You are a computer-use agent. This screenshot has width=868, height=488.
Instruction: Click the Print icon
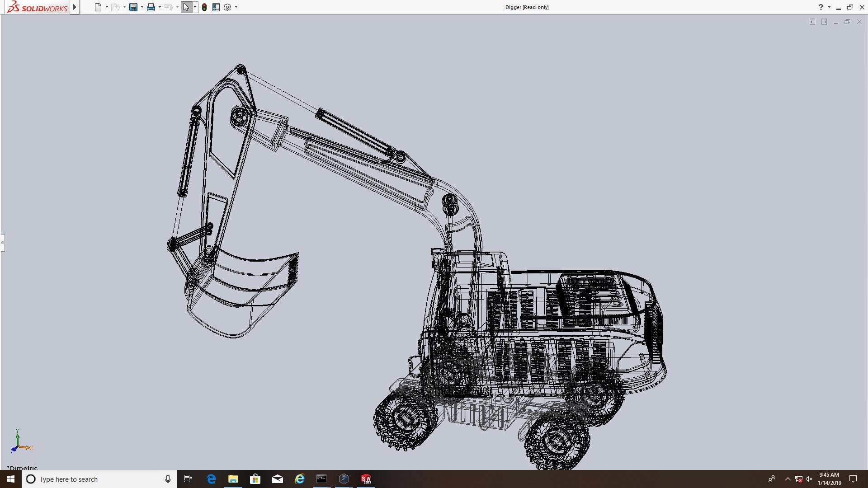click(151, 7)
